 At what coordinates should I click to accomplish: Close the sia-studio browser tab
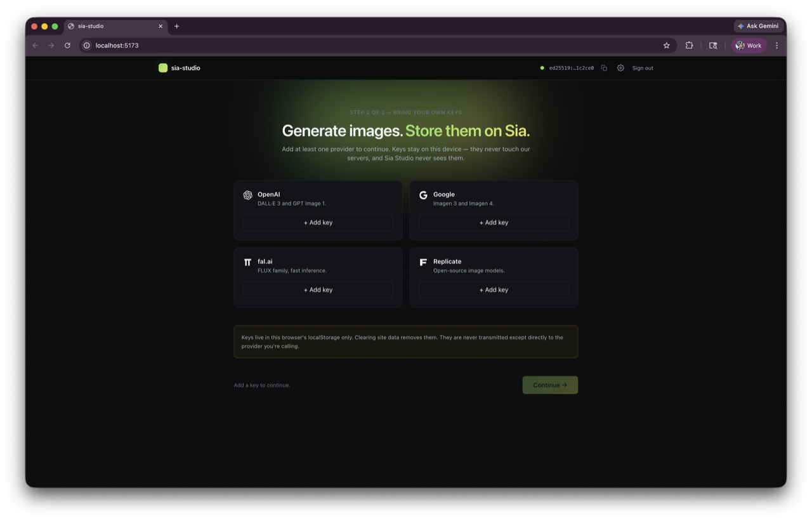[160, 26]
